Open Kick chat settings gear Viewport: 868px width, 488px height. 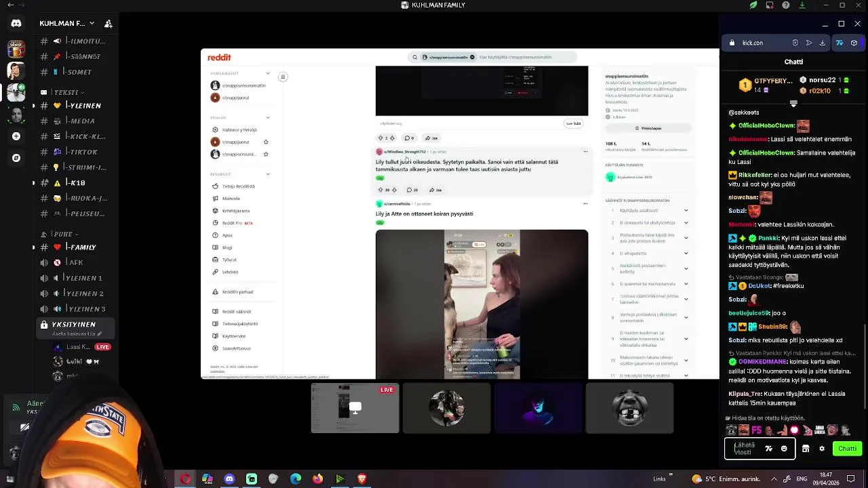pyautogui.click(x=822, y=449)
